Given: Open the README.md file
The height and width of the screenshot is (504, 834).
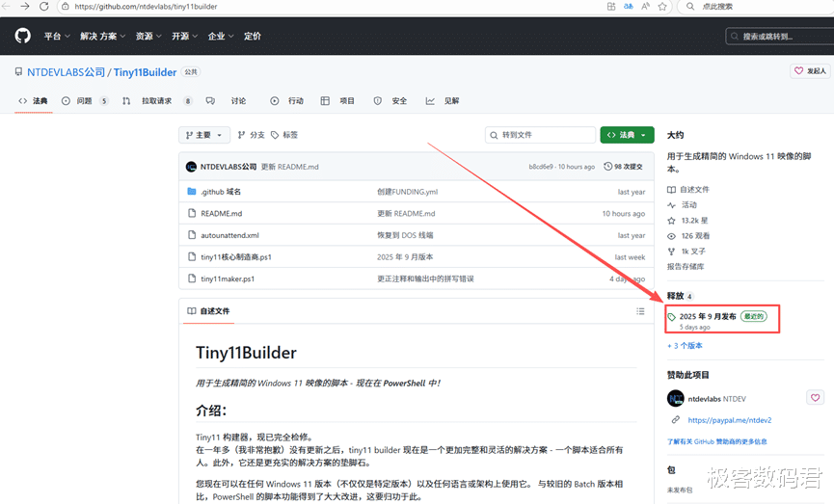Looking at the screenshot, I should (221, 213).
